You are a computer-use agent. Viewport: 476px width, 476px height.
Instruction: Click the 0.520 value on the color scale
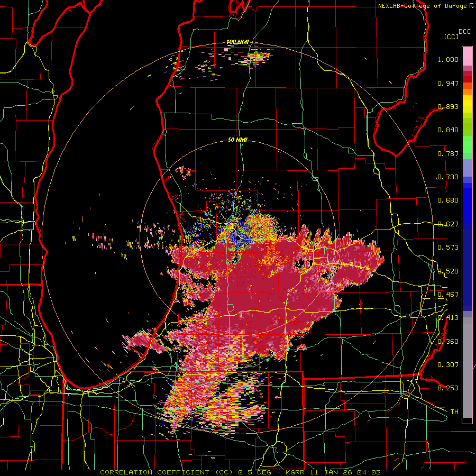tap(448, 271)
